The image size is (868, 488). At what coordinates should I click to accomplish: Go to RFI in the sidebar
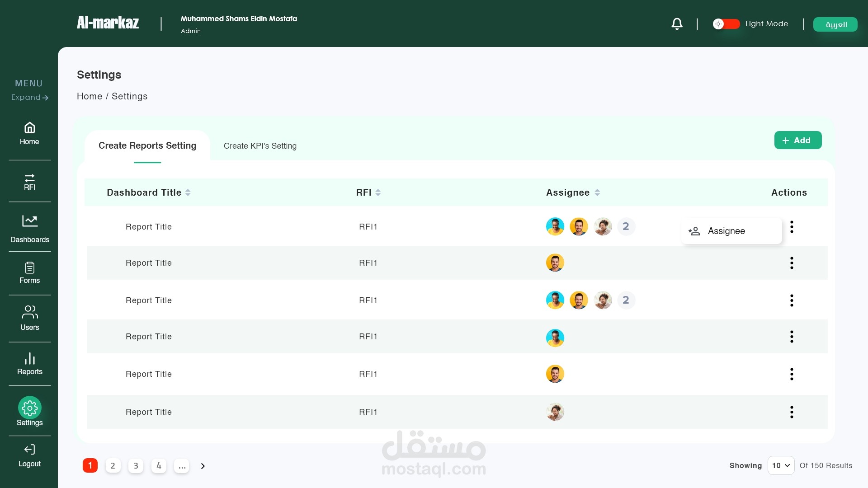point(29,182)
